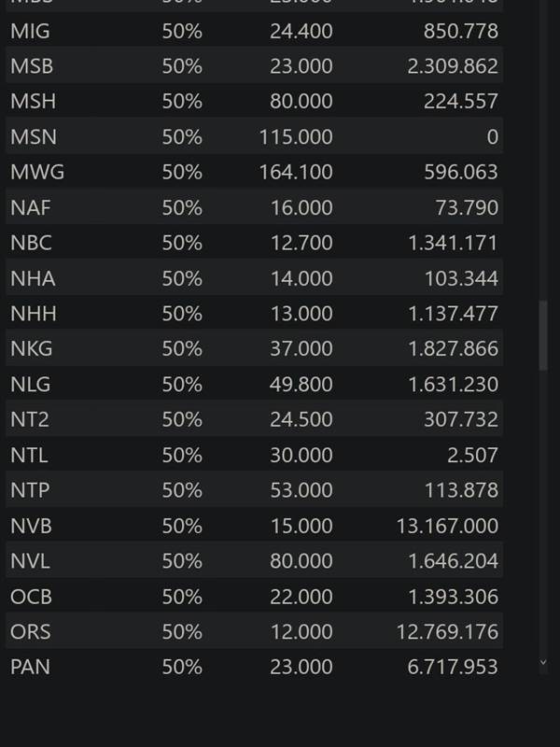Select the NT2 row
This screenshot has width=560, height=747.
pyautogui.click(x=254, y=419)
